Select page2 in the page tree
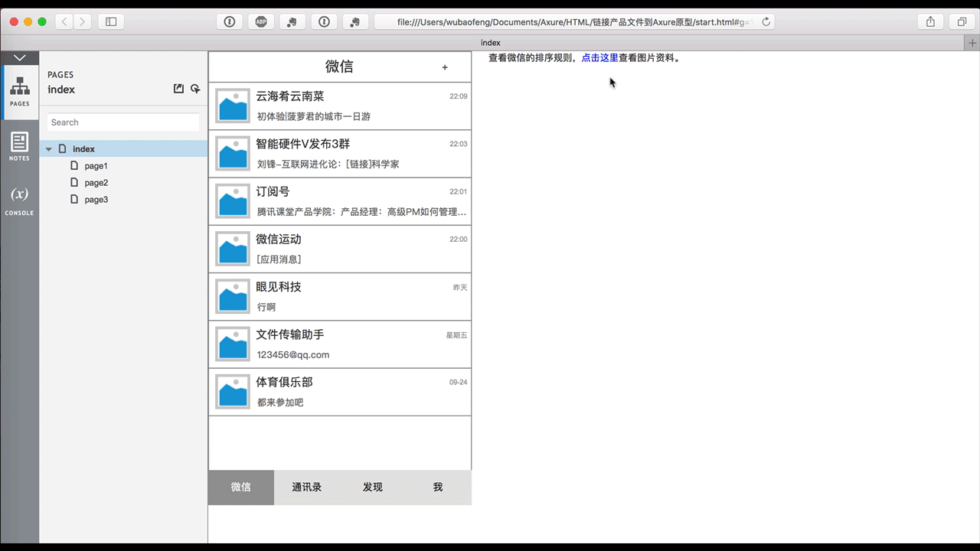This screenshot has height=551, width=980. point(96,183)
